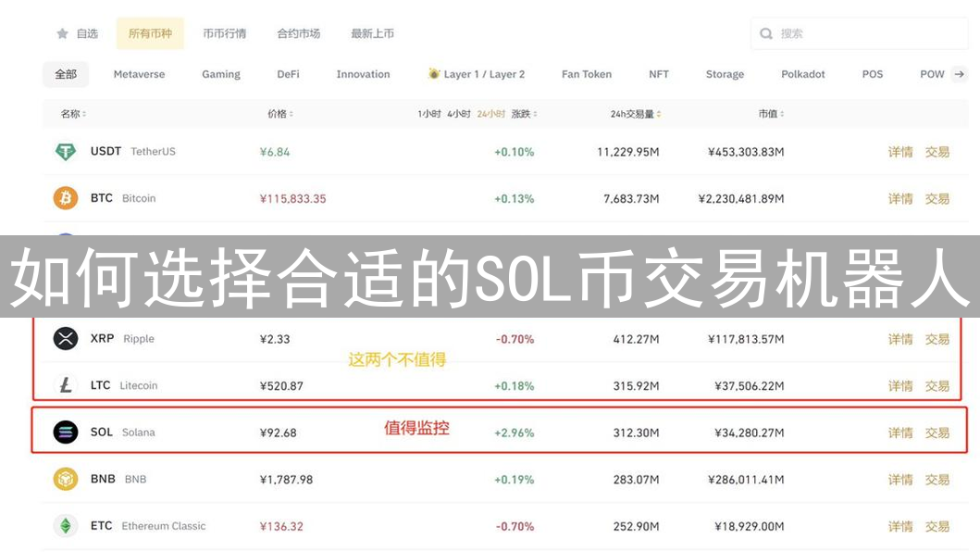Select the 24小时 change period
This screenshot has height=552, width=980.
(490, 114)
